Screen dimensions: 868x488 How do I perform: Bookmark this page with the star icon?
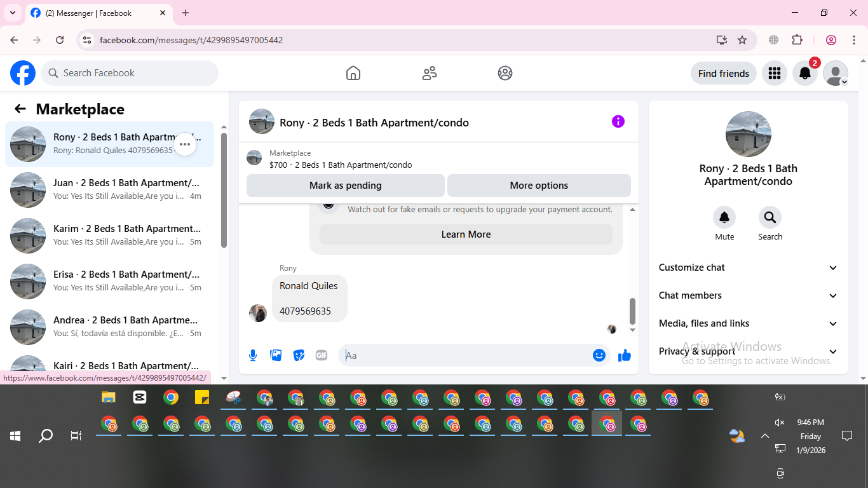click(742, 40)
